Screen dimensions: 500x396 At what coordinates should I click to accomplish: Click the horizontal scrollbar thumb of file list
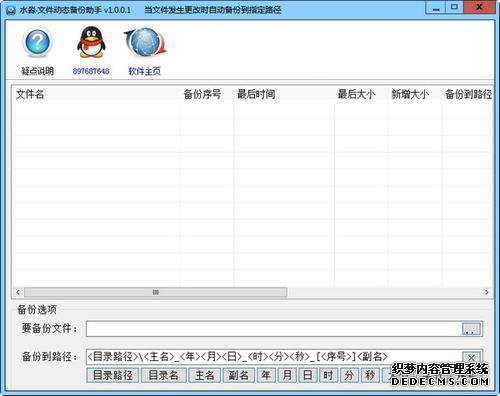tap(155, 292)
